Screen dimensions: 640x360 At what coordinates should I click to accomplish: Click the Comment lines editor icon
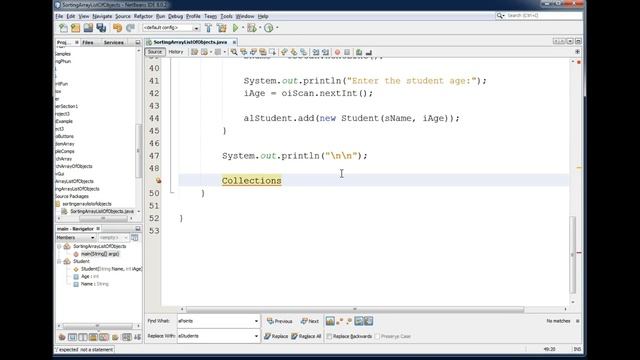pyautogui.click(x=359, y=52)
